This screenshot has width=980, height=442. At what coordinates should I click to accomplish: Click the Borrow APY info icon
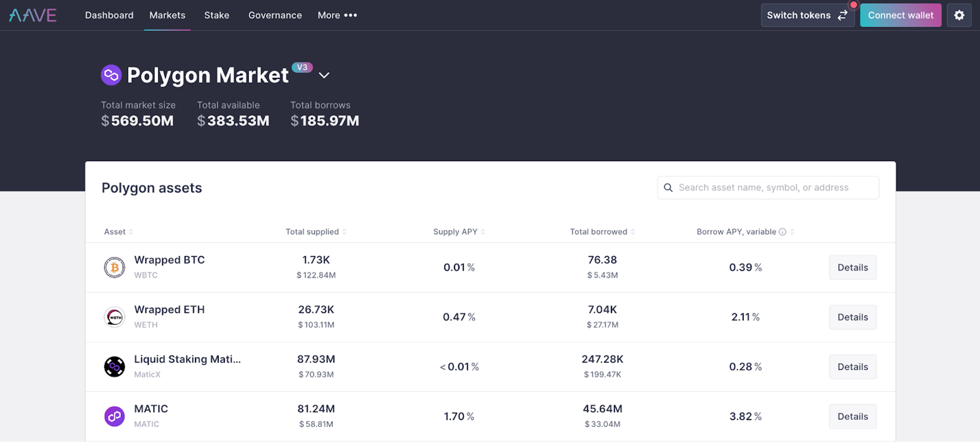point(782,232)
